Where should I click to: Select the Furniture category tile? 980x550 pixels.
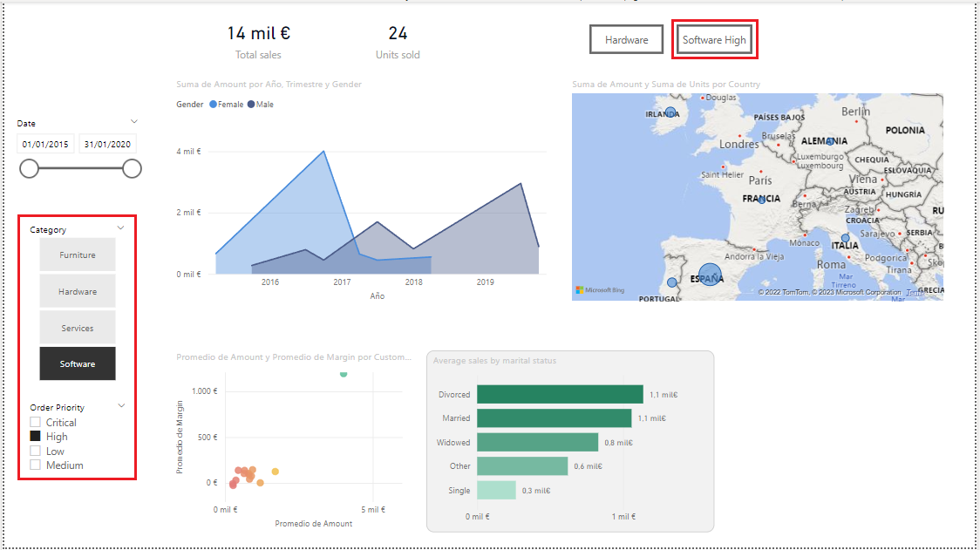[78, 255]
